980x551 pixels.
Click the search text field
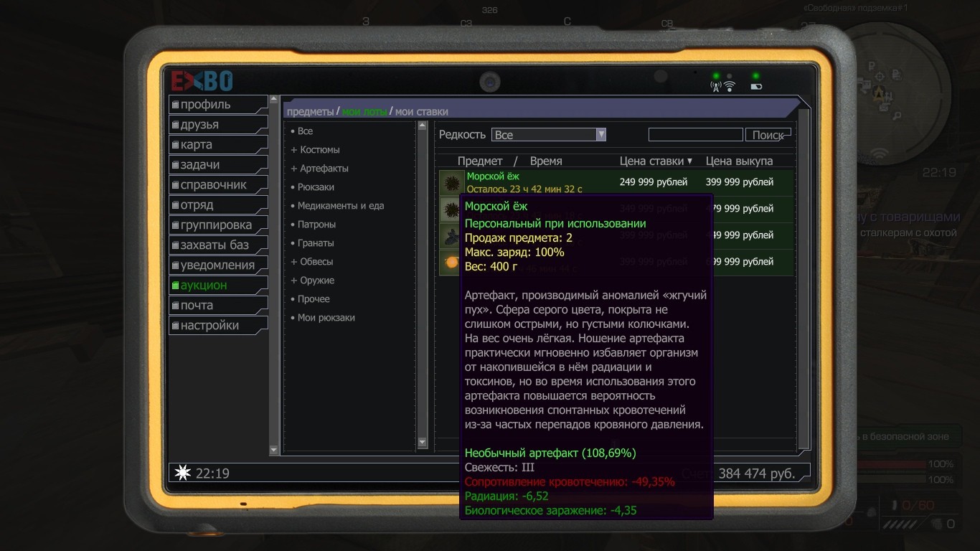coord(696,135)
